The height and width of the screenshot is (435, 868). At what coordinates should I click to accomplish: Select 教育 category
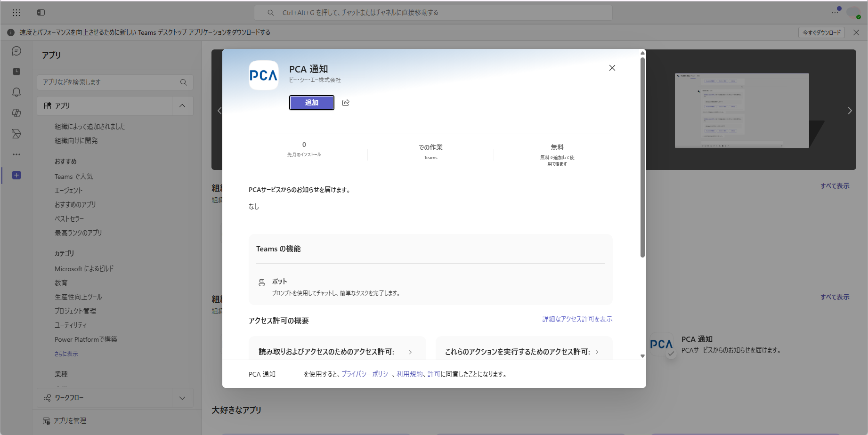[61, 283]
